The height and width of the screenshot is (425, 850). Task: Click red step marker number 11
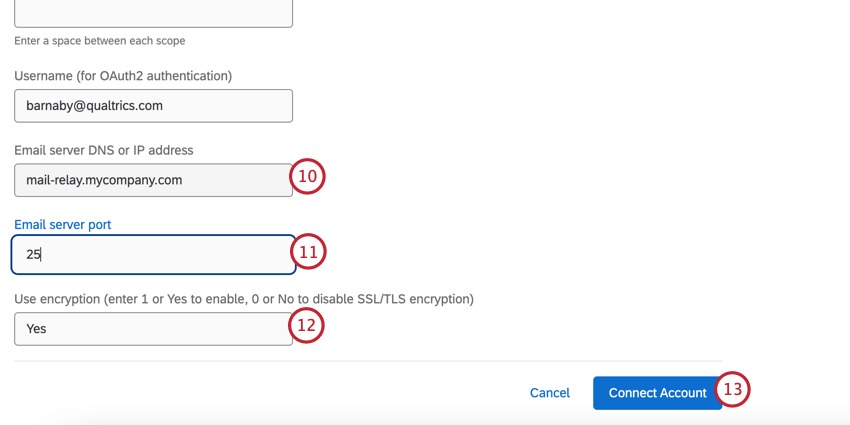(x=308, y=252)
